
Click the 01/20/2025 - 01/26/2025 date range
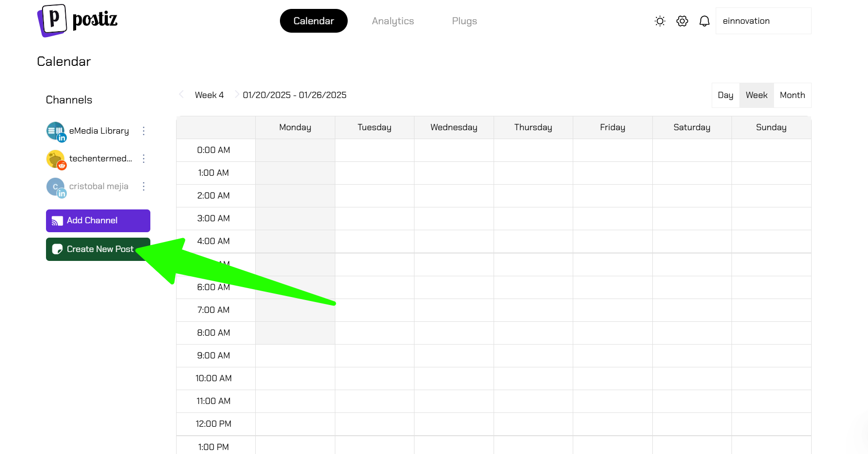tap(294, 95)
